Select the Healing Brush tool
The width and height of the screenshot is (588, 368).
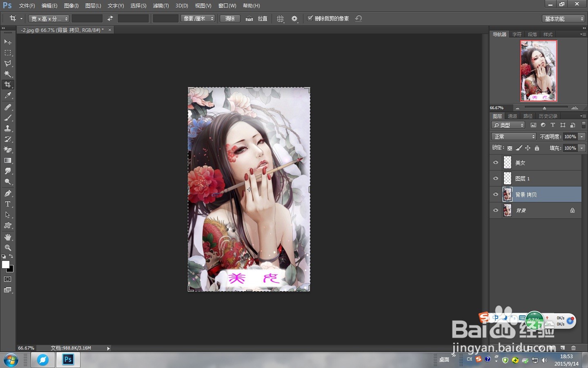pos(7,107)
